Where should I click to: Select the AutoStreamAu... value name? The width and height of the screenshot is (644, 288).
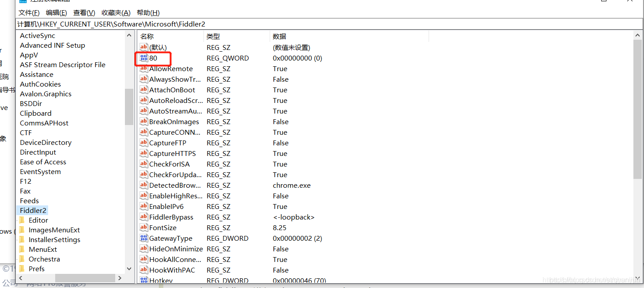[175, 111]
